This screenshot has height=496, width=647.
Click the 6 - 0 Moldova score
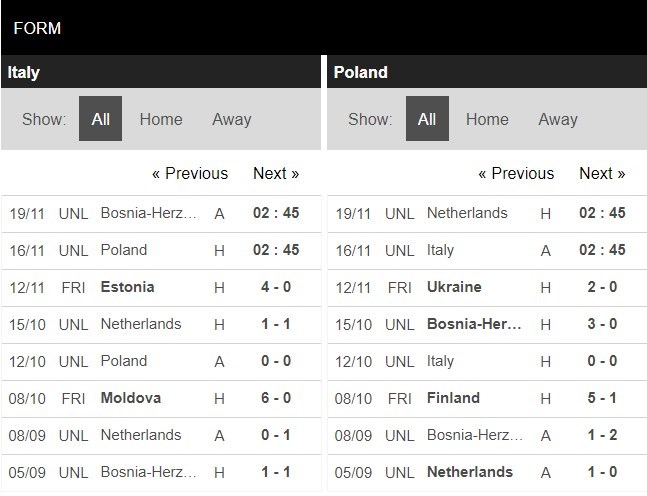click(276, 398)
